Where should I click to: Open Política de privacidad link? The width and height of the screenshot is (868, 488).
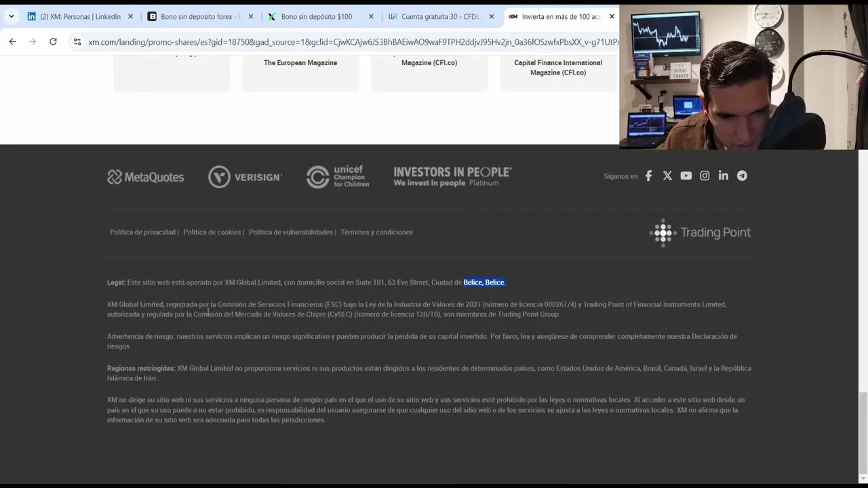tap(142, 232)
